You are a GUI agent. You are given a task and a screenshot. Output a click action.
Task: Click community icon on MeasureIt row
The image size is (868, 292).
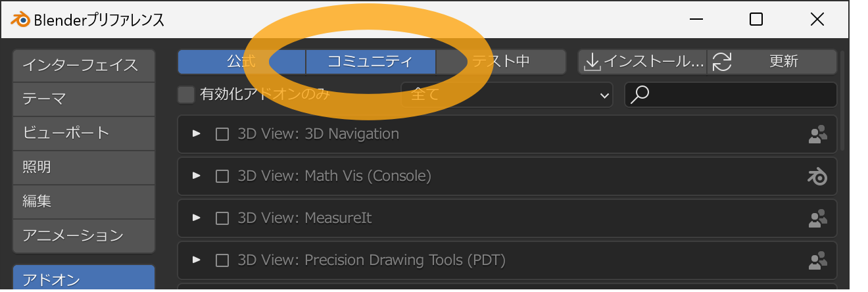click(x=817, y=218)
